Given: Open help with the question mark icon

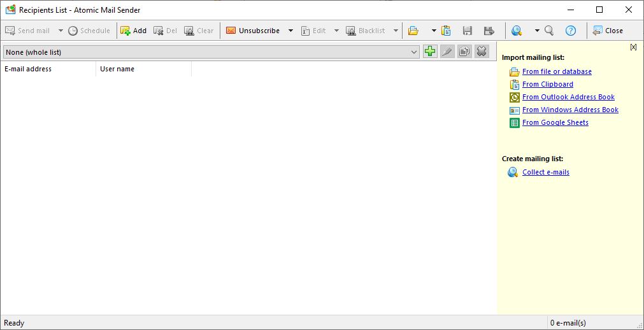Looking at the screenshot, I should point(571,31).
